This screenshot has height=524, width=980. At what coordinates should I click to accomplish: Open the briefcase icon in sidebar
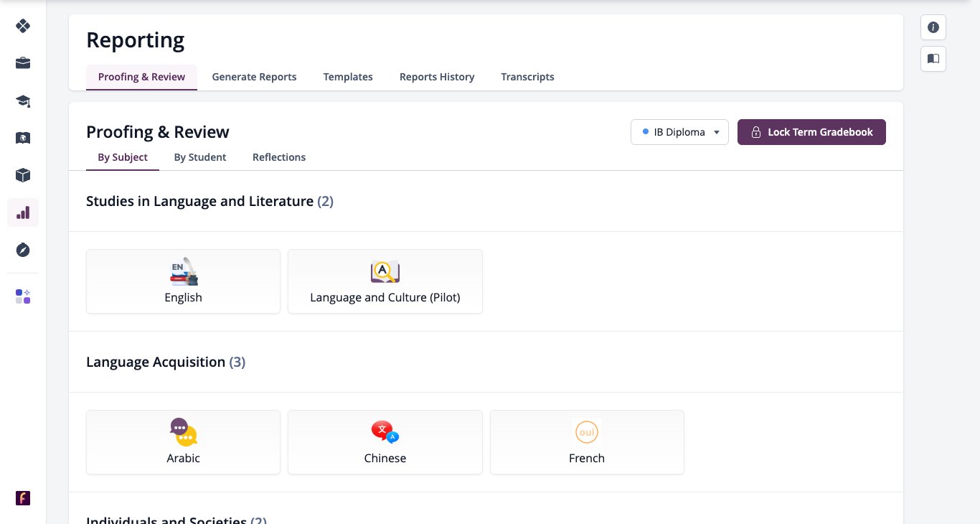coord(23,63)
